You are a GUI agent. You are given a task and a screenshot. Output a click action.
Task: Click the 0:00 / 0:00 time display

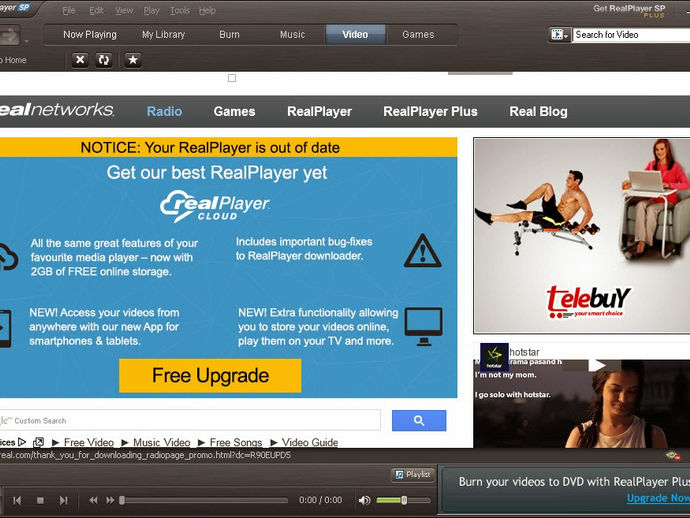(320, 500)
